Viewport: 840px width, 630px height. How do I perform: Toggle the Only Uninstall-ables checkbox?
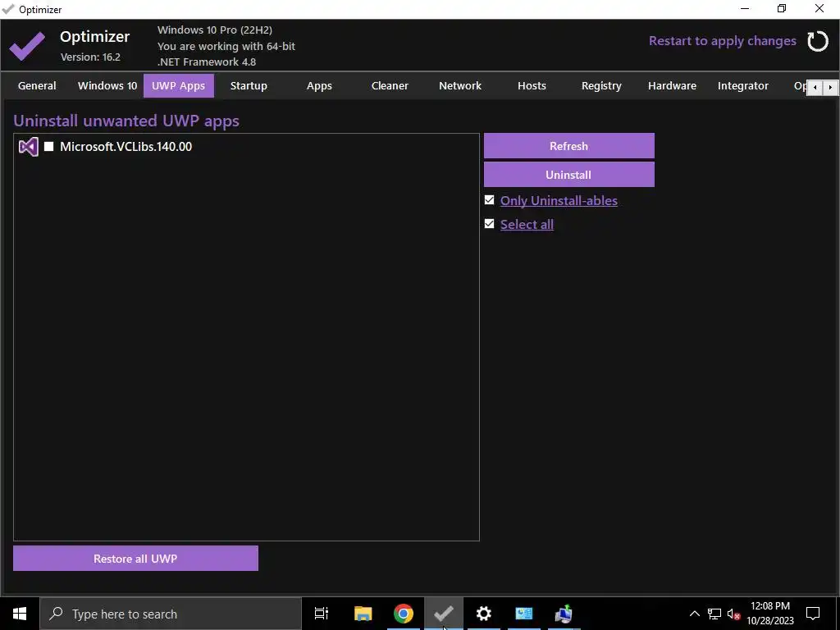[x=489, y=200]
